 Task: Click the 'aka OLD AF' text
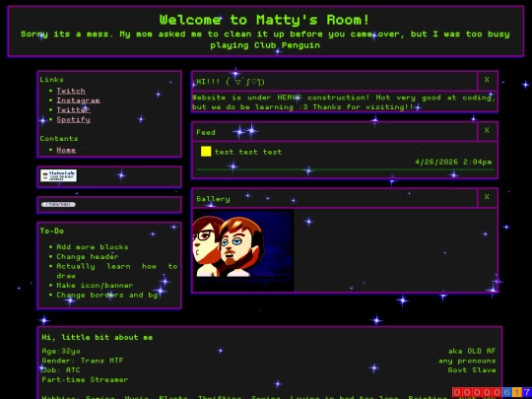(x=472, y=351)
